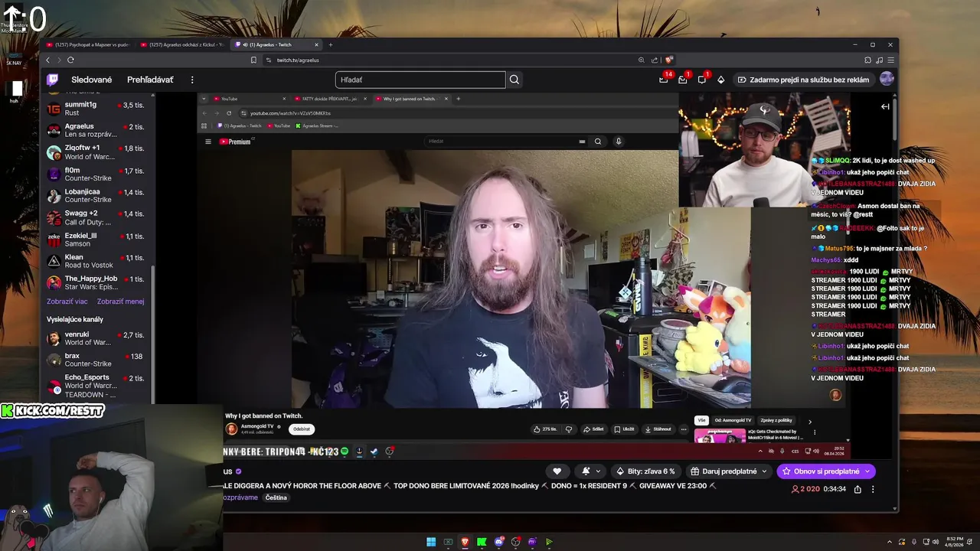This screenshot has height=551, width=980.
Task: Open Discord from the taskbar
Action: tap(498, 542)
